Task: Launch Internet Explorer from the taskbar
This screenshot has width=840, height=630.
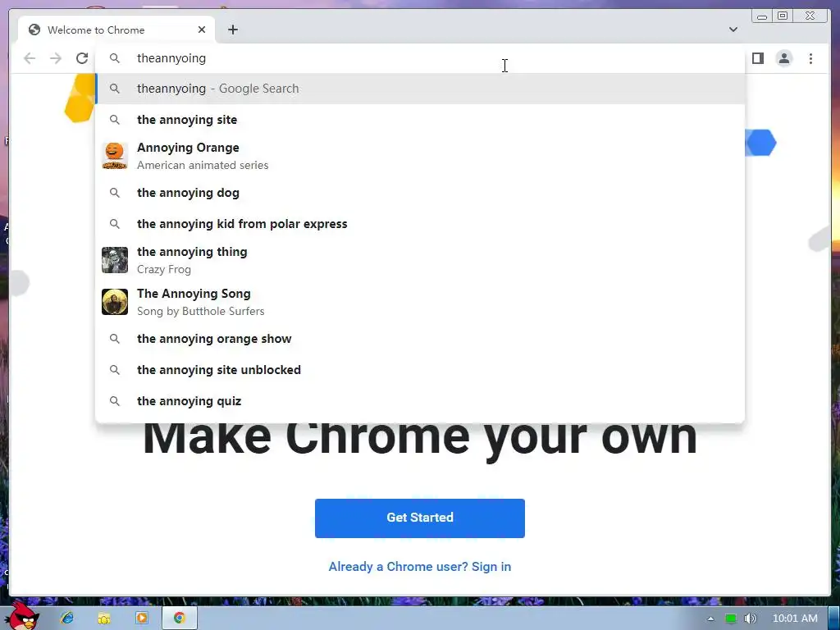Action: click(67, 619)
